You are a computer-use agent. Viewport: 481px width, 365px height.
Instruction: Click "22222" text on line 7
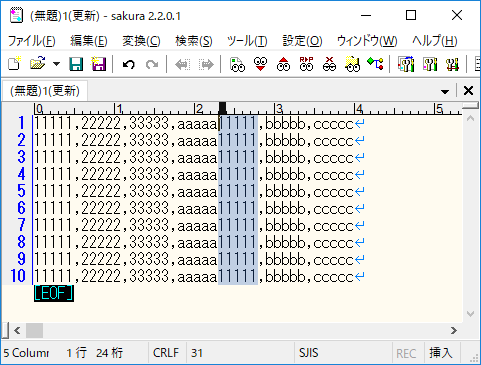tap(101, 225)
